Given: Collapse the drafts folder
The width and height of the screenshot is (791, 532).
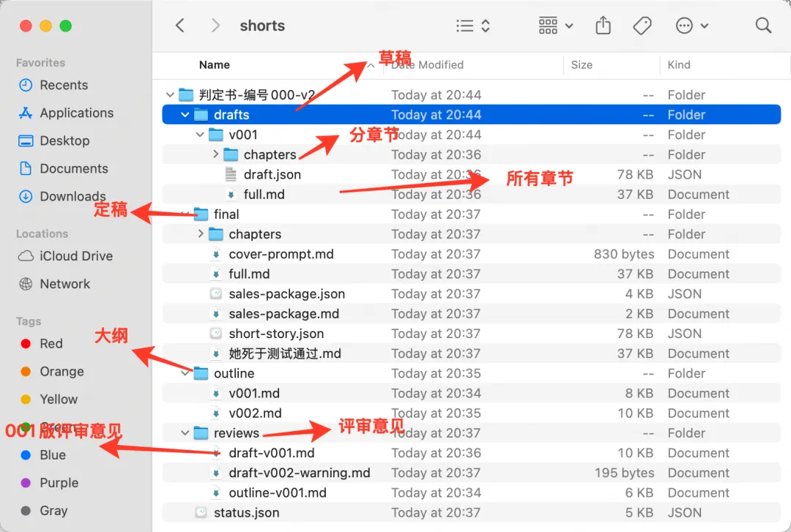Looking at the screenshot, I should pyautogui.click(x=185, y=115).
